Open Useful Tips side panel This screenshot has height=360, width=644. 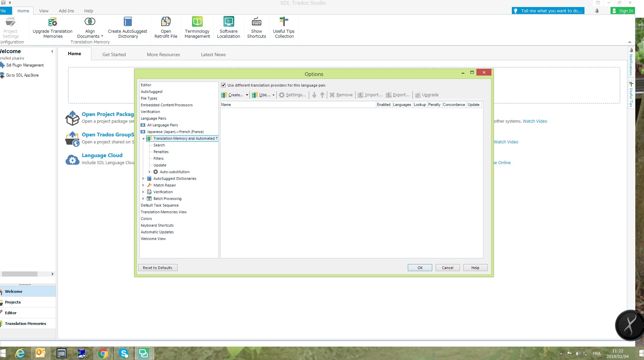coord(631,95)
